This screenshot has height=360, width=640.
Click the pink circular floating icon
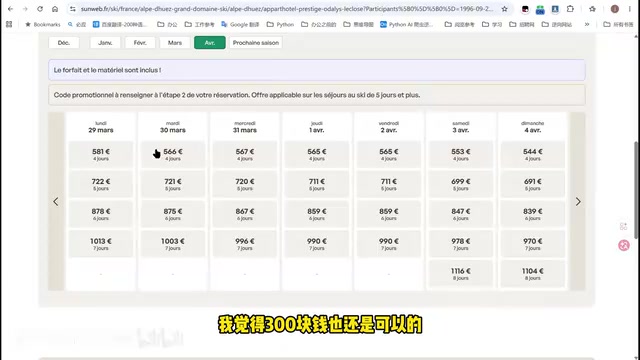point(624,245)
